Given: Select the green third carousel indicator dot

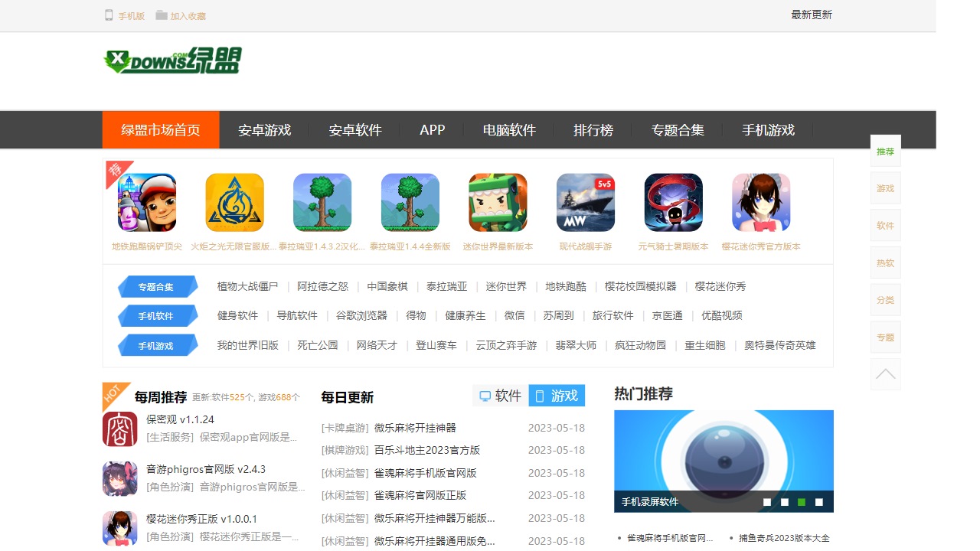Looking at the screenshot, I should coord(802,502).
